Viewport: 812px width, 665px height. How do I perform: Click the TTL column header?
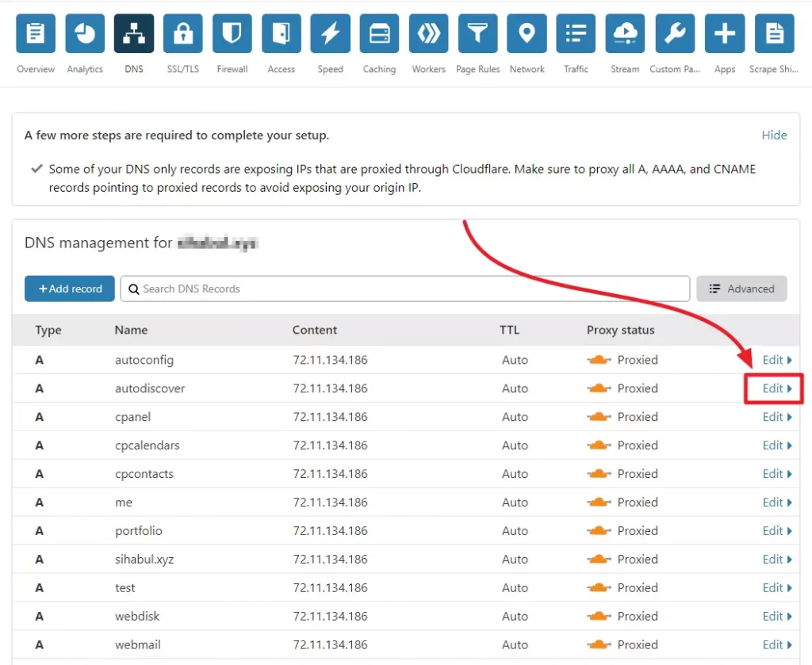510,331
